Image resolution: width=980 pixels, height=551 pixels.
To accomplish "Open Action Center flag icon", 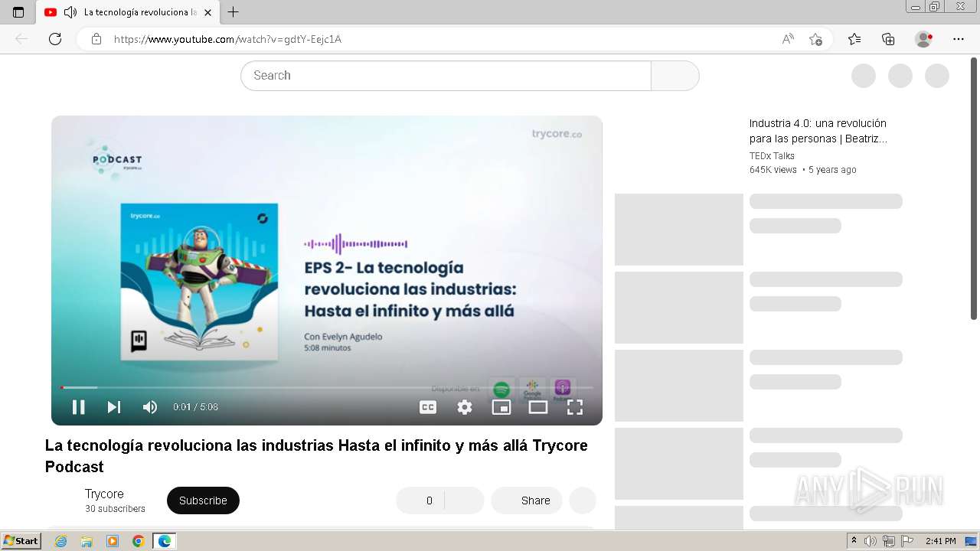I will click(906, 541).
